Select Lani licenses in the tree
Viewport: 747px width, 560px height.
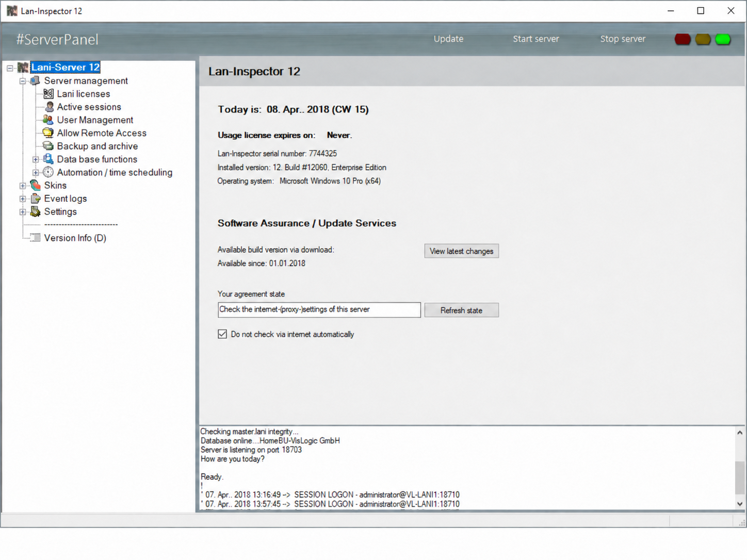[84, 94]
